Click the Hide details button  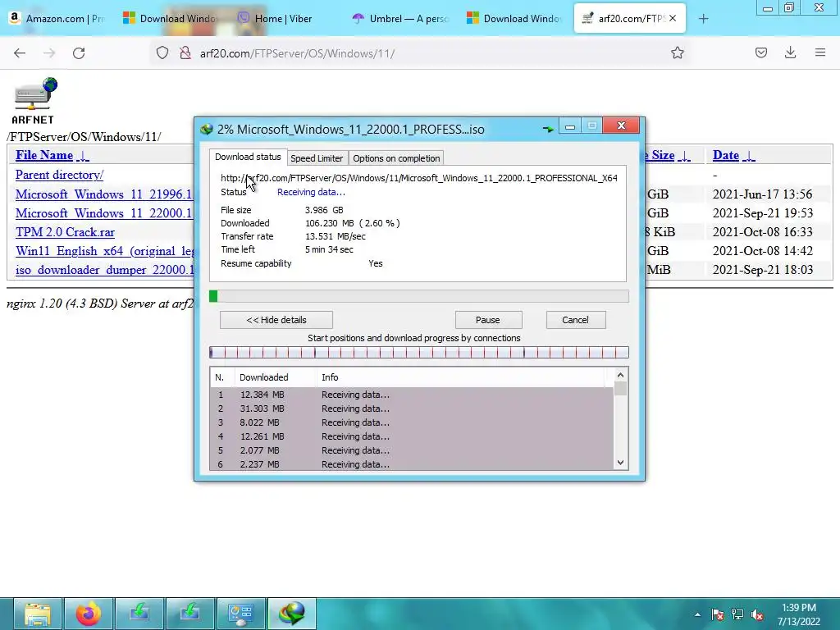(x=276, y=320)
